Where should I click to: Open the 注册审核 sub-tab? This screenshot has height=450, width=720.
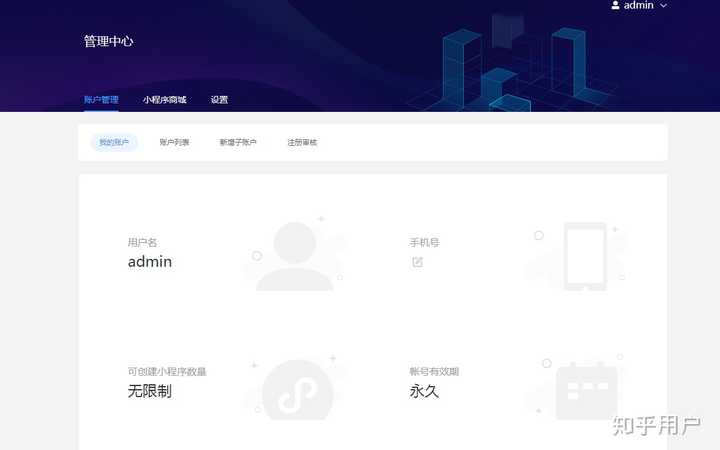point(302,142)
